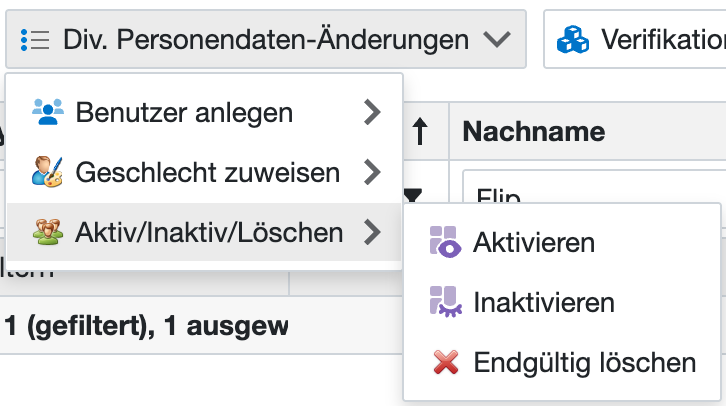Collapse the Div. Personendaten-Änderungen dropdown chevron

pyautogui.click(x=496, y=40)
